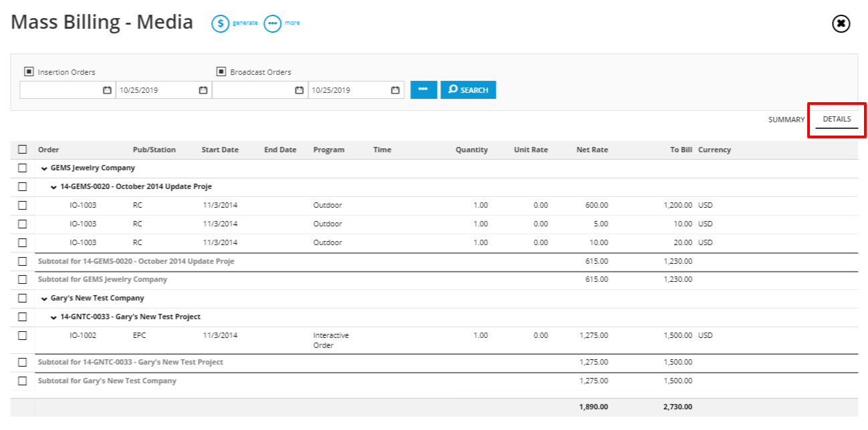The width and height of the screenshot is (868, 430).
Task: Click the generate dollar-sign icon
Action: coord(221,23)
